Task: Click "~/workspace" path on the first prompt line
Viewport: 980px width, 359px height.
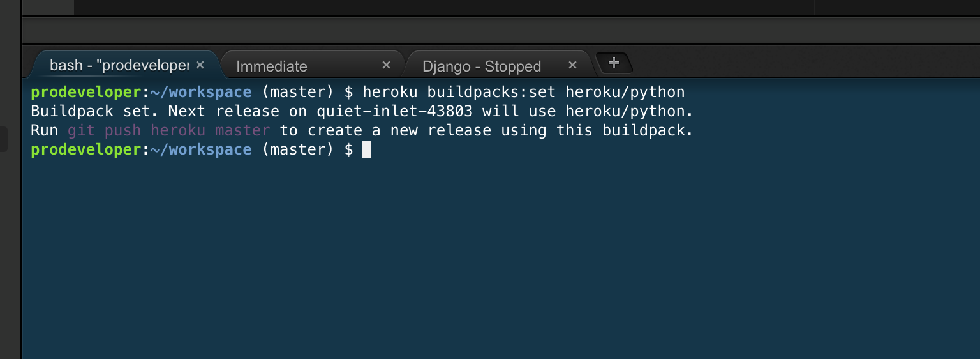Action: [x=201, y=92]
